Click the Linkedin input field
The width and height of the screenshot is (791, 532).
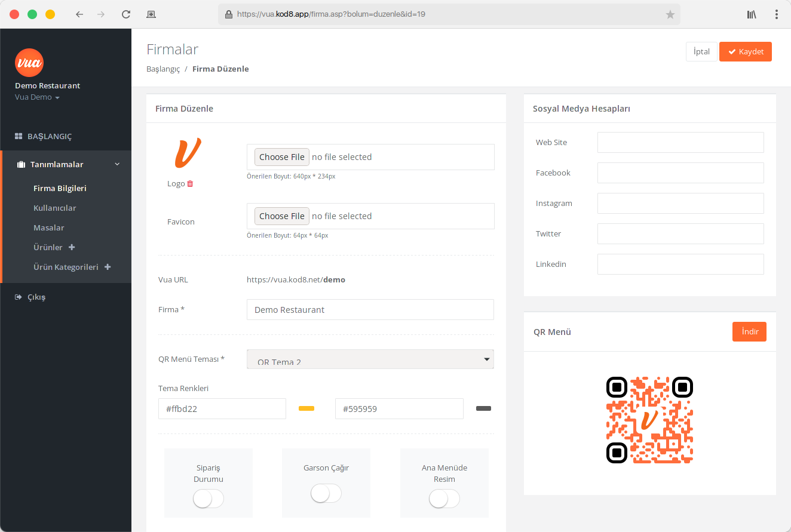(680, 265)
